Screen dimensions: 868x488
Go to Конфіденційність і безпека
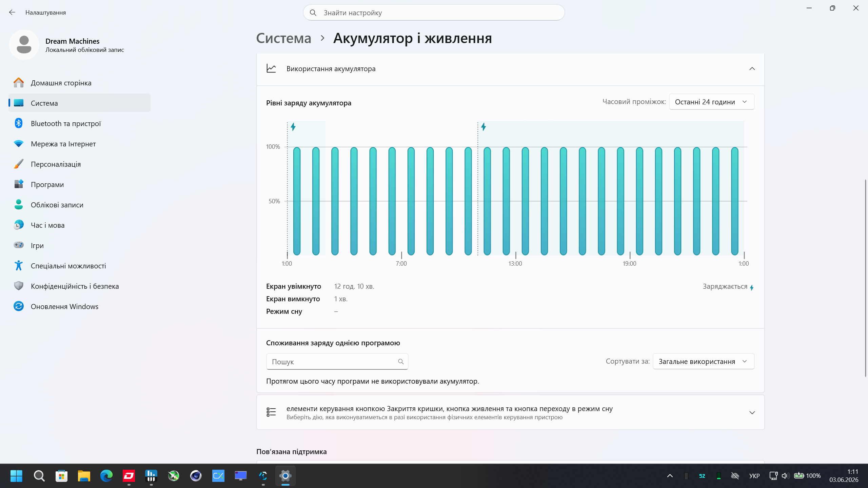(79, 286)
